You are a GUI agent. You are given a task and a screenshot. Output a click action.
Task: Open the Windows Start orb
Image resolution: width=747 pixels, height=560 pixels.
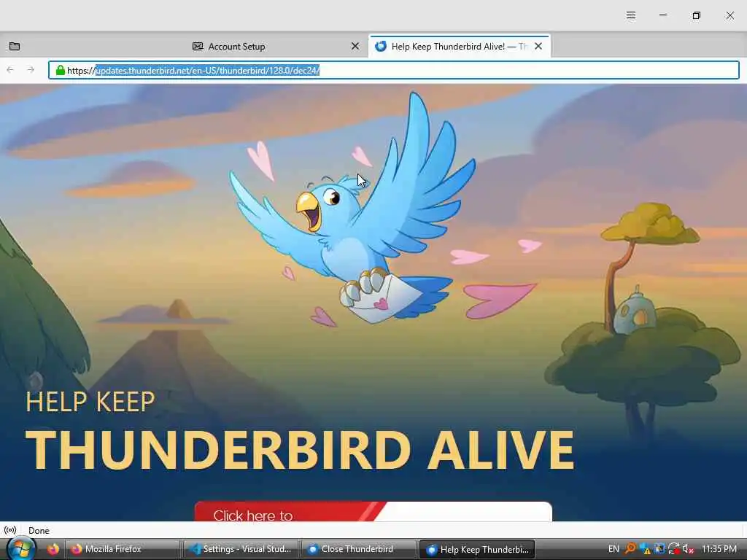coord(21,548)
